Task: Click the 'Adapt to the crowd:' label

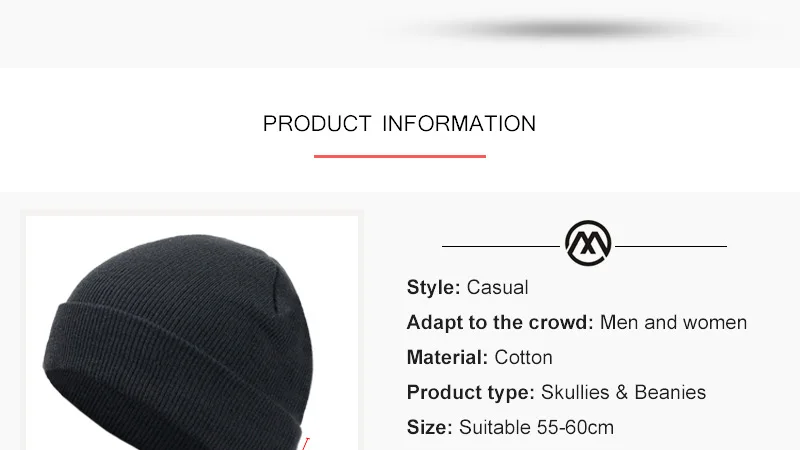Action: (500, 322)
